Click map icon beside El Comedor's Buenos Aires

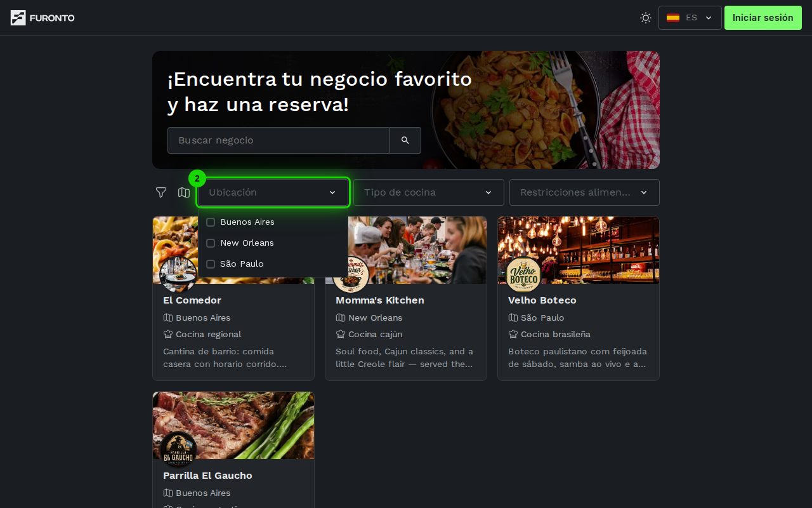coord(168,317)
